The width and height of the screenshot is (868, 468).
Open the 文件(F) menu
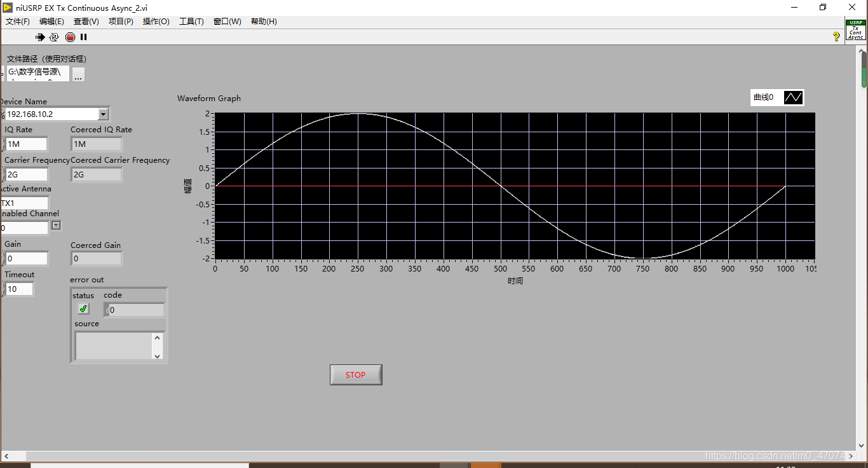[x=18, y=22]
